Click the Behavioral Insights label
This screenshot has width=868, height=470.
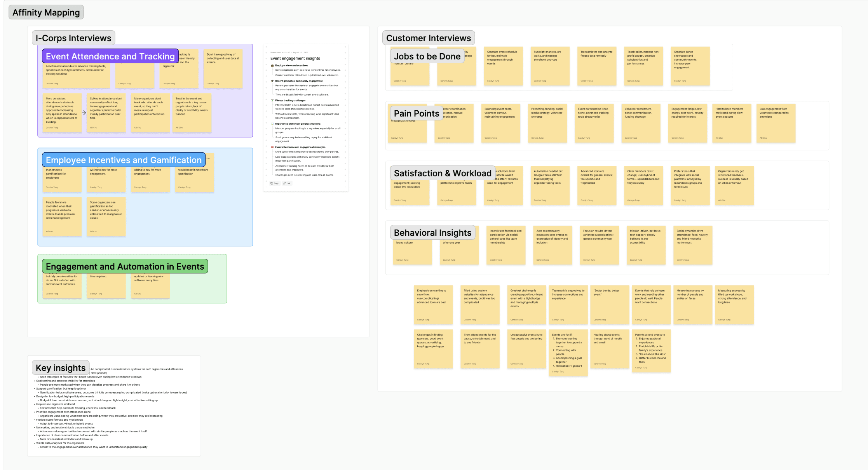(x=432, y=233)
